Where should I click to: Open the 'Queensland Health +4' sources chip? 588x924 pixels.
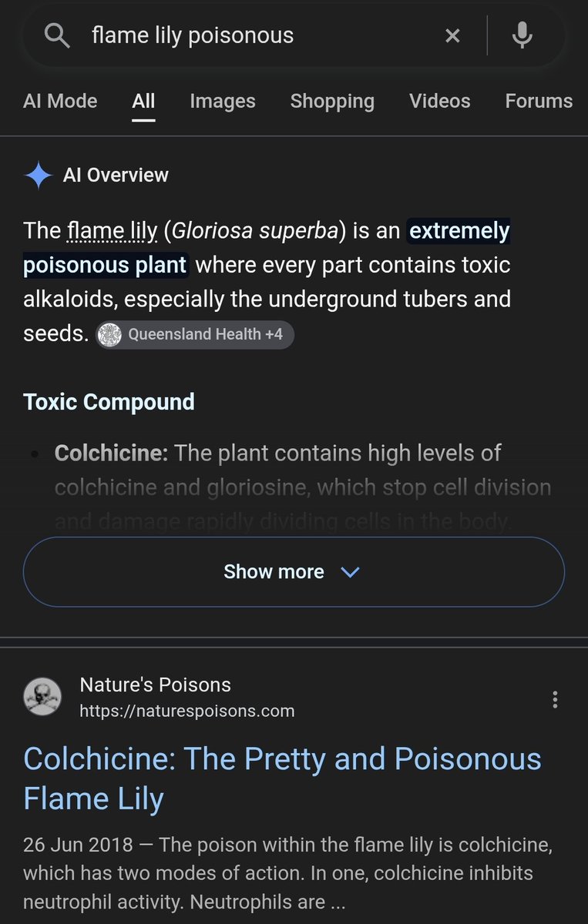(195, 335)
